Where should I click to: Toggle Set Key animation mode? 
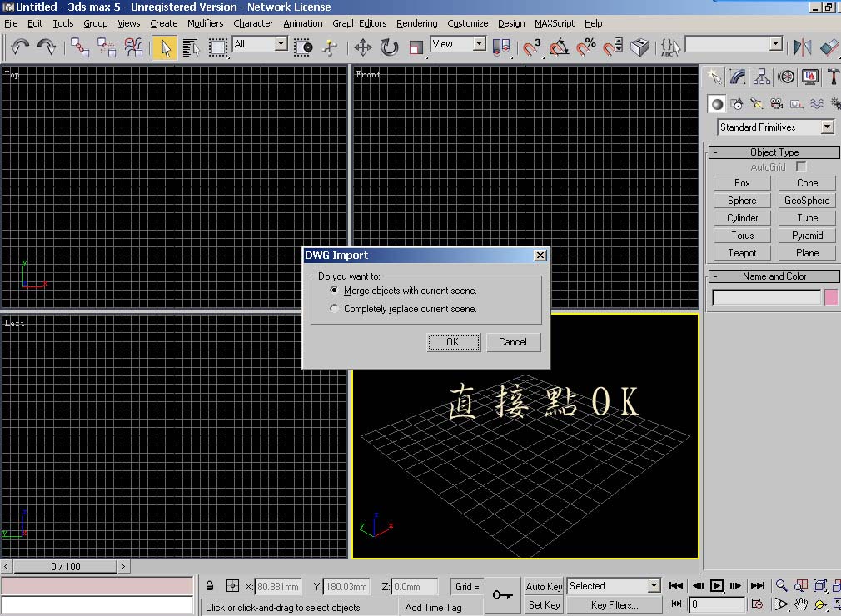tap(544, 605)
